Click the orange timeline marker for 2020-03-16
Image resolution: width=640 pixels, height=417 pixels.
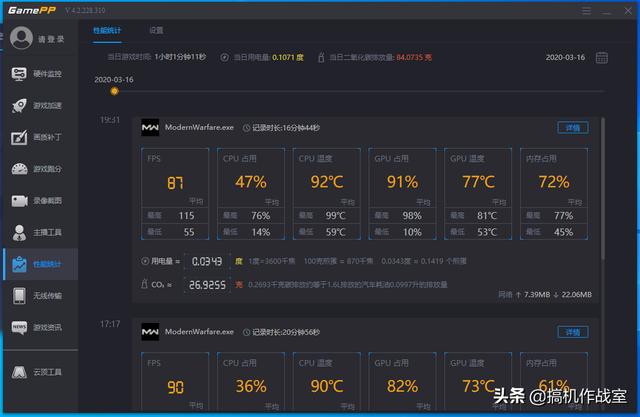click(114, 91)
